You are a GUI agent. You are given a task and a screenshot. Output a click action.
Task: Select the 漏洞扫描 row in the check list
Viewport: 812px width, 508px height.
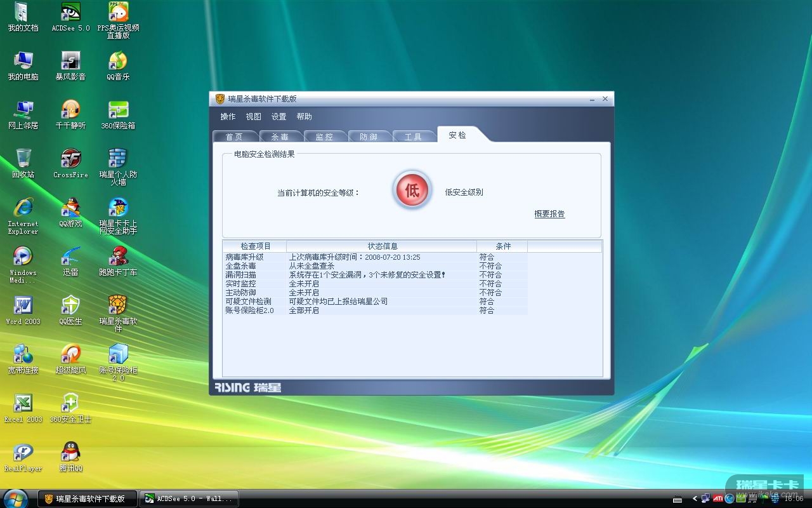click(376, 275)
